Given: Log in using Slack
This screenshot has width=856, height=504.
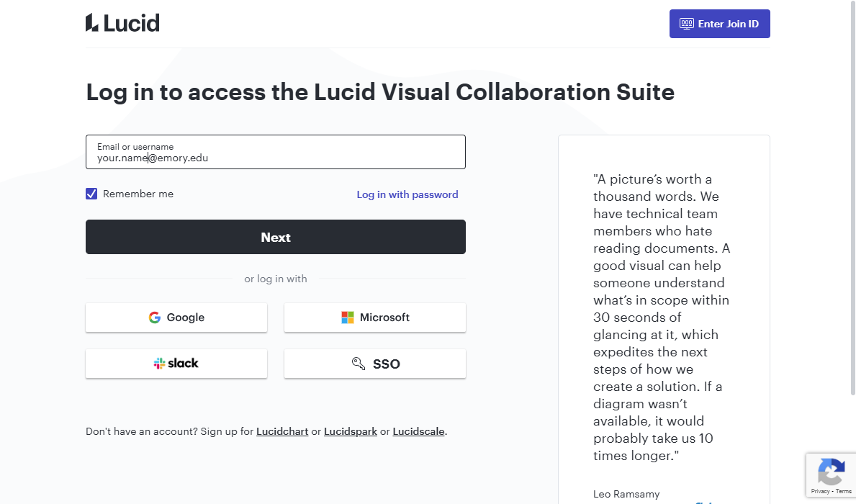Looking at the screenshot, I should click(176, 364).
